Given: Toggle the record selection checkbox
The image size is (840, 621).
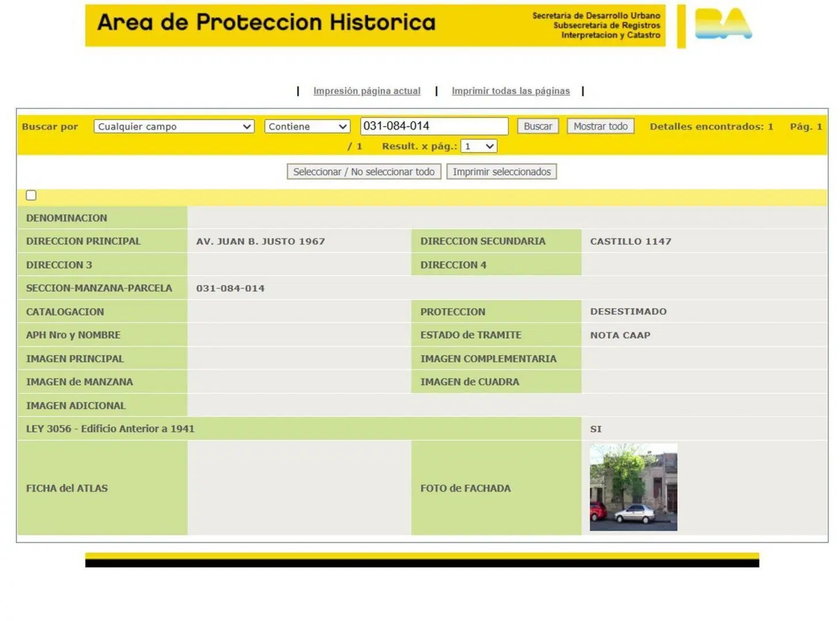Looking at the screenshot, I should click(31, 195).
